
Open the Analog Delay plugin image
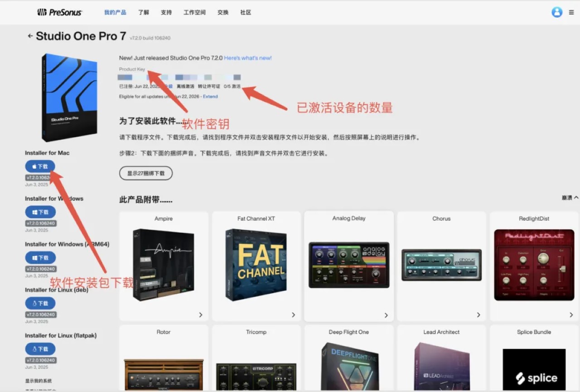349,265
